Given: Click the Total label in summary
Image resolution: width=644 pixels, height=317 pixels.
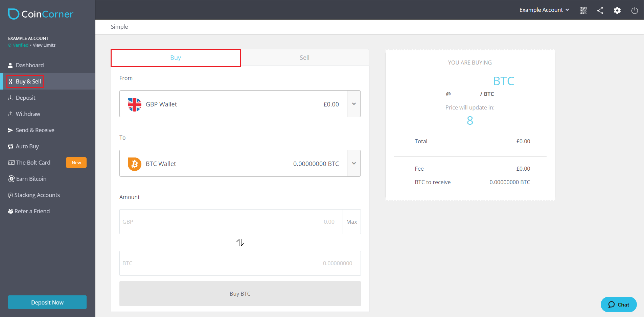Looking at the screenshot, I should coord(421,141).
